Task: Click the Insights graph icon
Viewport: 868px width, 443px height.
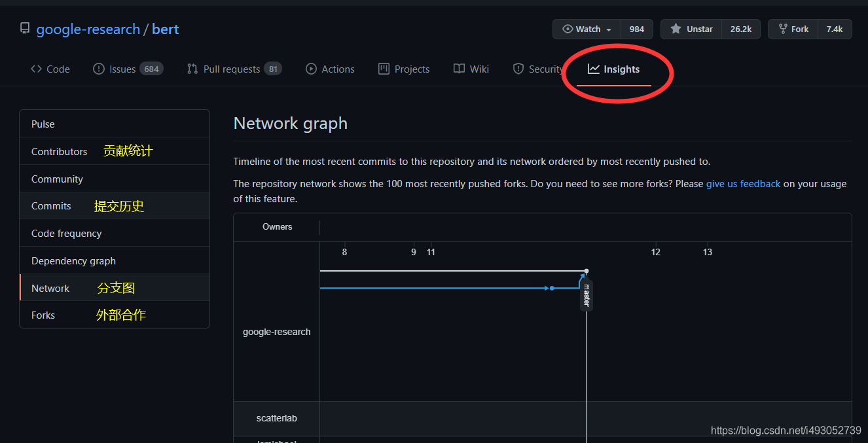Action: 594,69
